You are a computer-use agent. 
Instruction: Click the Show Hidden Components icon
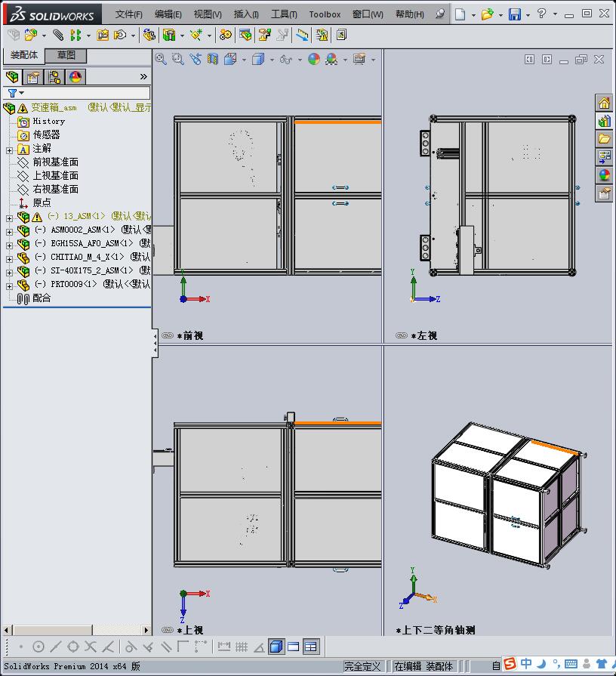coord(149,35)
